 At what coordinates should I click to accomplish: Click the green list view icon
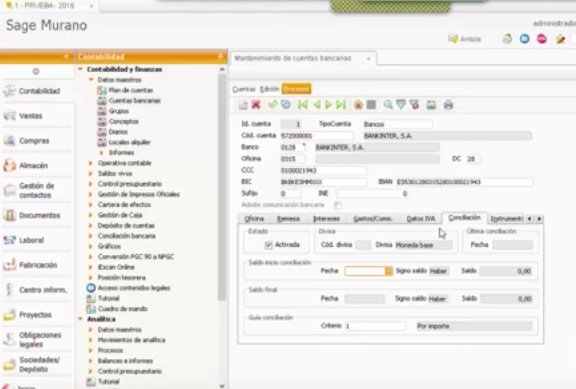pyautogui.click(x=431, y=105)
